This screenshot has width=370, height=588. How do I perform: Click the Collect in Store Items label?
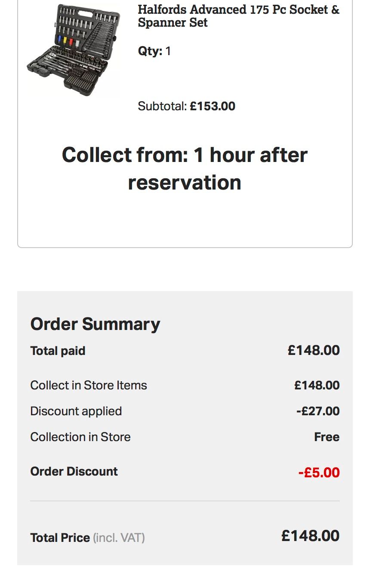pyautogui.click(x=89, y=385)
